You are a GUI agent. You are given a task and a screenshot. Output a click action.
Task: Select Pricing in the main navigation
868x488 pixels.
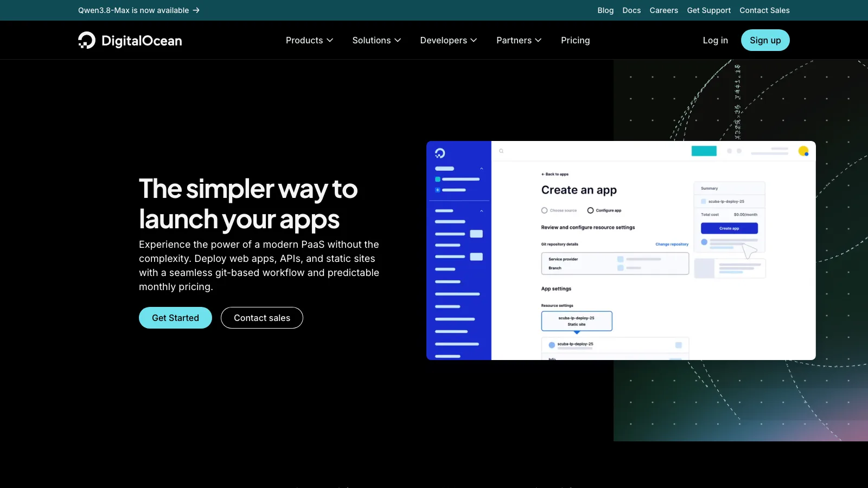click(575, 40)
